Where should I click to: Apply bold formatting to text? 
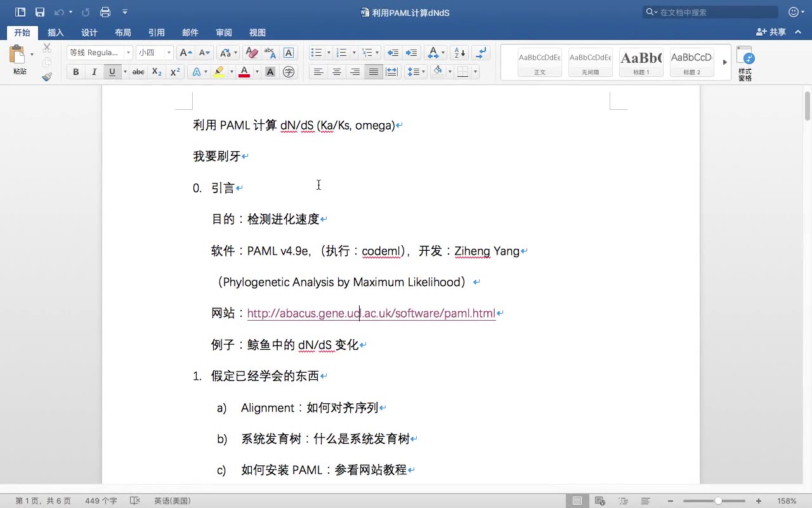[75, 71]
